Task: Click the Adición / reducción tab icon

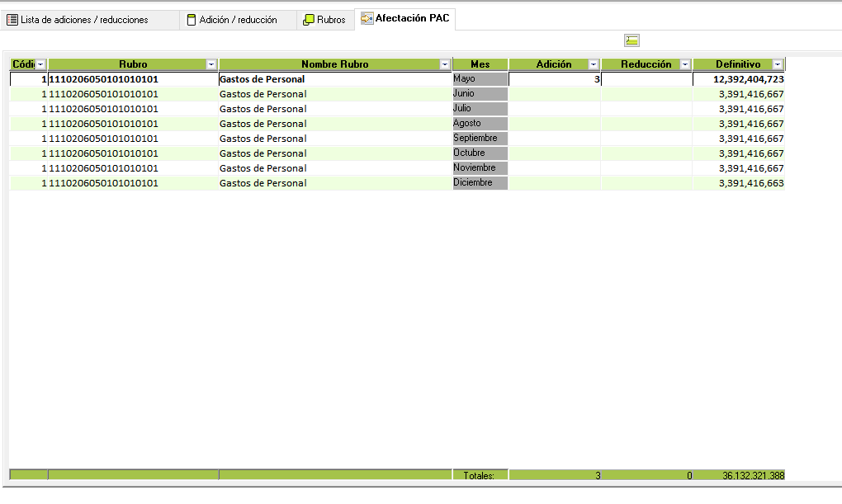Action: point(192,20)
